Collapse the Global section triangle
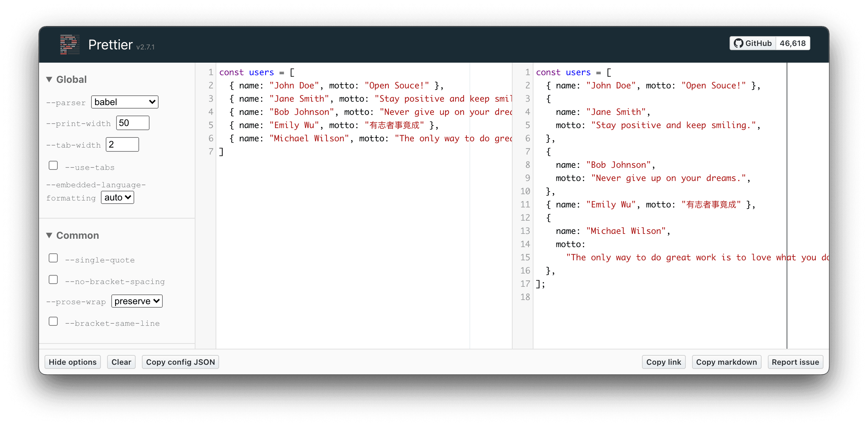This screenshot has width=868, height=426. click(x=49, y=80)
